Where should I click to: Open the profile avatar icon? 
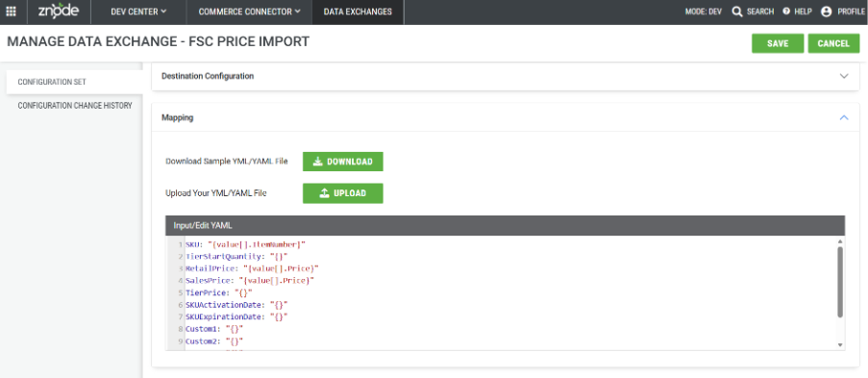[x=827, y=12]
